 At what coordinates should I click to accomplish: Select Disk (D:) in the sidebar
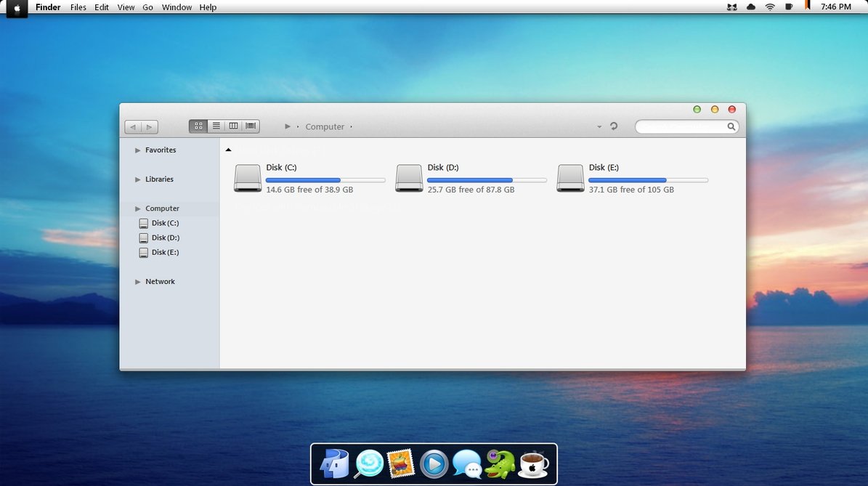point(165,238)
